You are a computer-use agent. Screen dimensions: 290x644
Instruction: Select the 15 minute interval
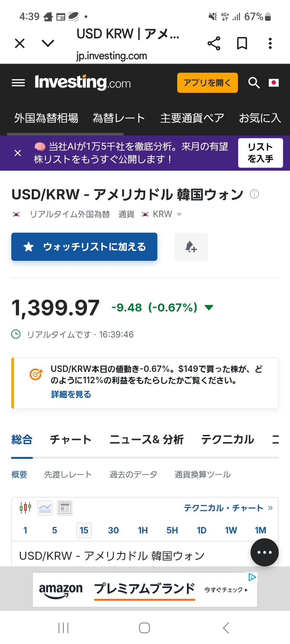[84, 530]
